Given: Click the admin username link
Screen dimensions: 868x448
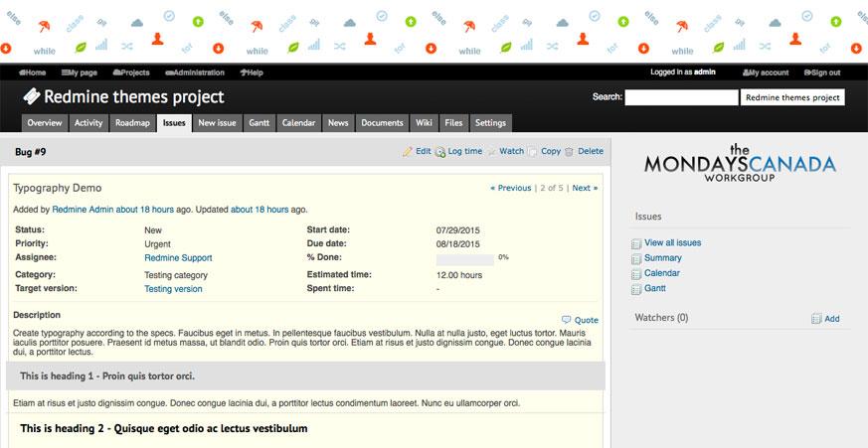Looking at the screenshot, I should tap(705, 72).
